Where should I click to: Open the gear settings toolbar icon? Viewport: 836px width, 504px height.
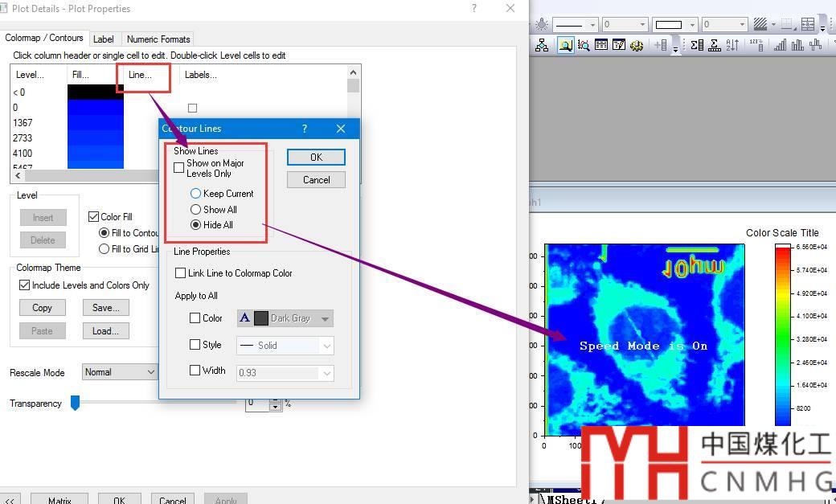pos(637,46)
